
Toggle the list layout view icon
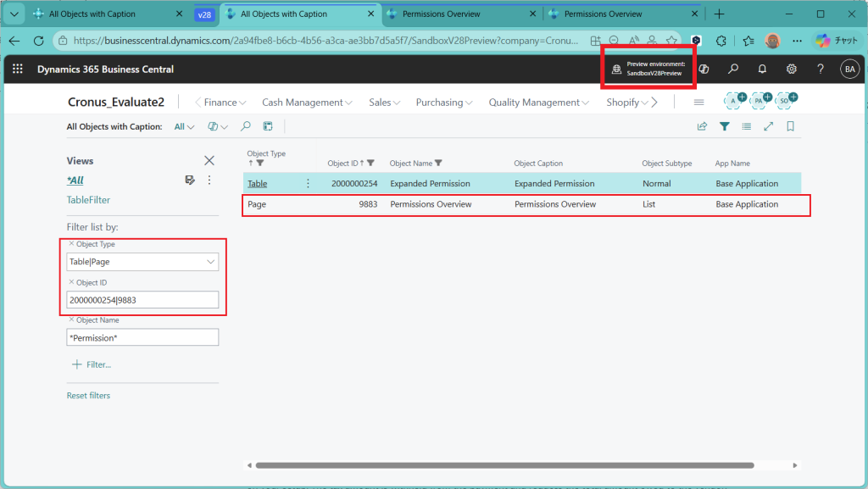pos(746,126)
